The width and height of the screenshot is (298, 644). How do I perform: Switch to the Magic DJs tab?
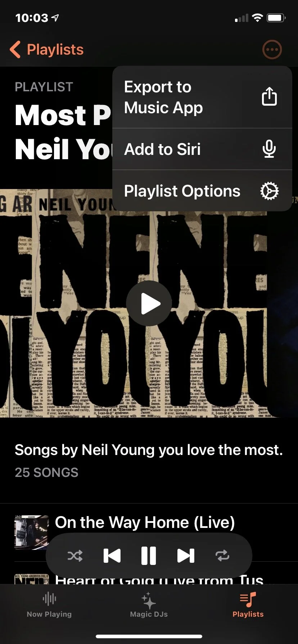(x=149, y=605)
